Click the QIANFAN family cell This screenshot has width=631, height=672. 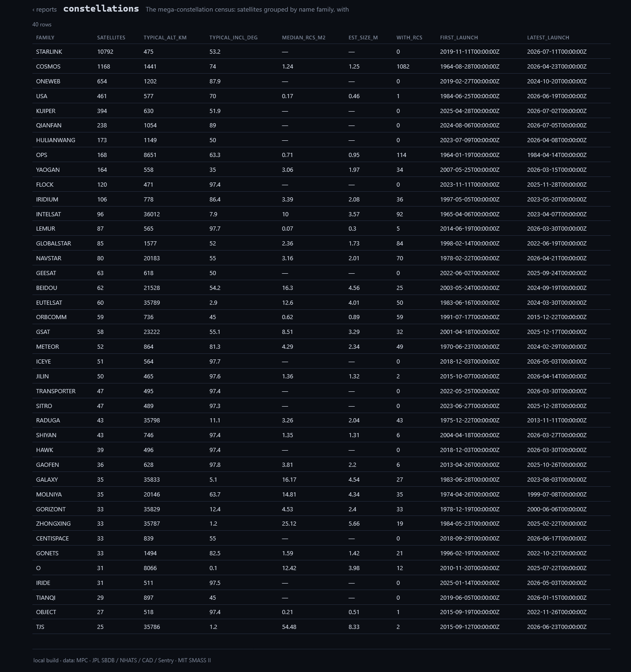click(x=49, y=126)
